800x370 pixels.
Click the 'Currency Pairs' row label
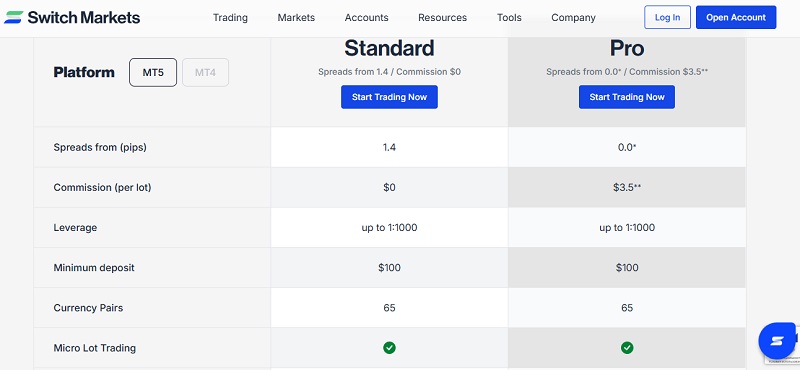click(x=88, y=308)
